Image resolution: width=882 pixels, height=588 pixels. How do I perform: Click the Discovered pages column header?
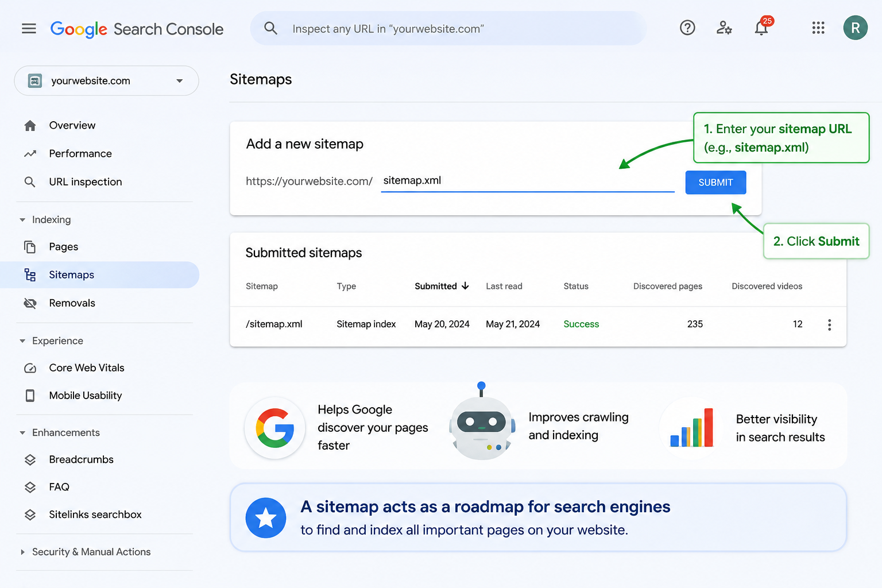[x=668, y=286]
